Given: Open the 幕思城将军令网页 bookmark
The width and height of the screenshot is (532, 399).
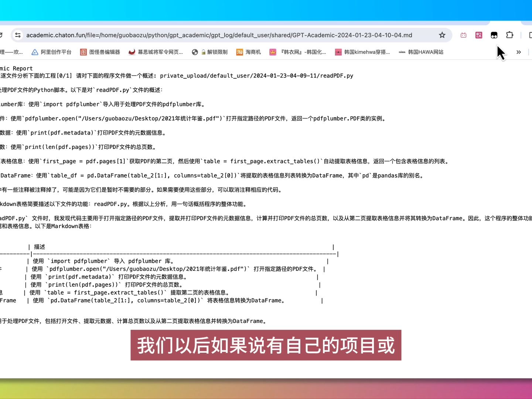Looking at the screenshot, I should pos(156,52).
